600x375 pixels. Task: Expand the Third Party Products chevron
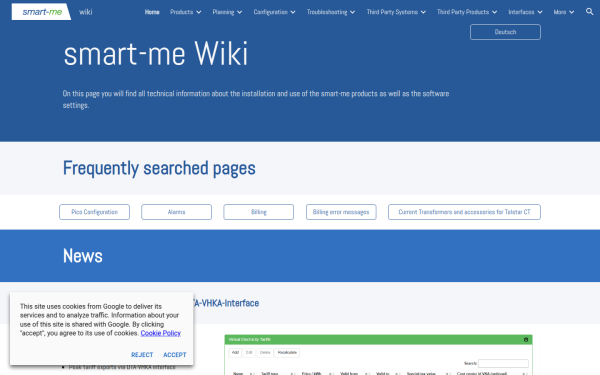[x=494, y=12]
